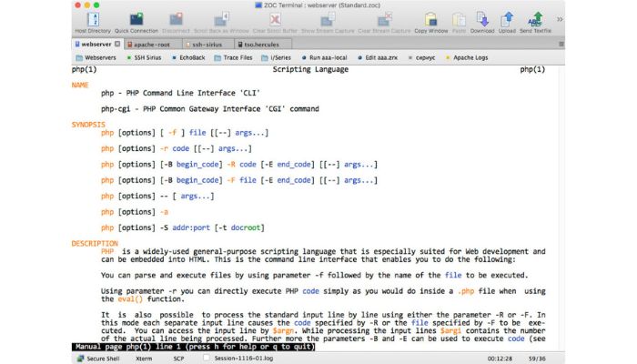The image size is (637, 364).
Task: Click the SYNOPSIS section heading
Action: coord(88,125)
